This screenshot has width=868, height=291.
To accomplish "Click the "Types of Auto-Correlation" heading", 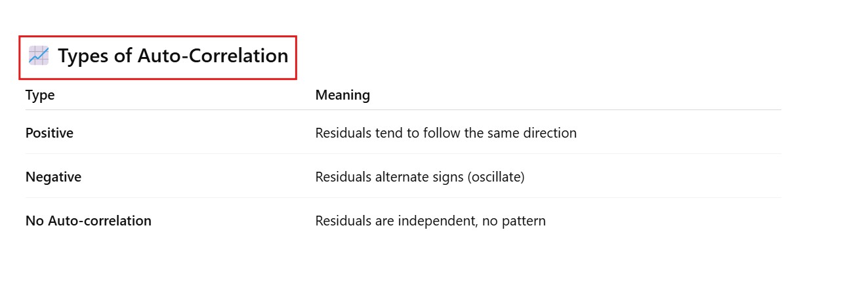I will tap(173, 56).
